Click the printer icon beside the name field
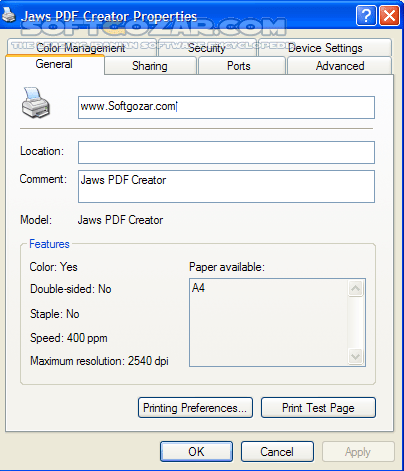Image resolution: width=404 pixels, height=471 pixels. [x=36, y=103]
